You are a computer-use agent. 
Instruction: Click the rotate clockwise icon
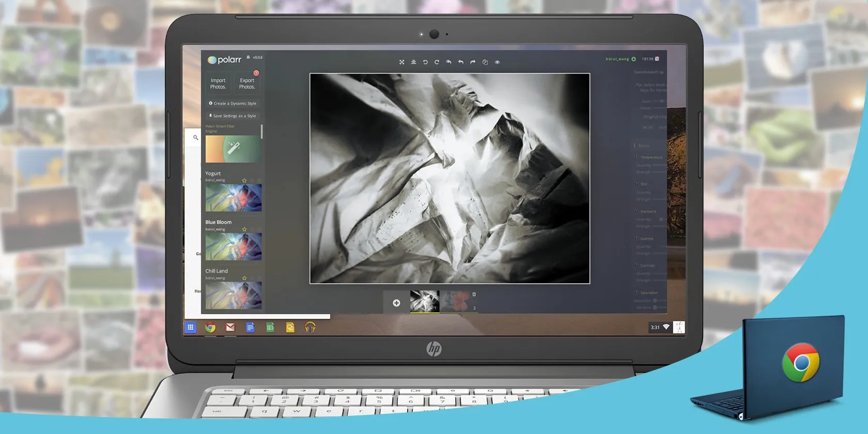tap(437, 62)
